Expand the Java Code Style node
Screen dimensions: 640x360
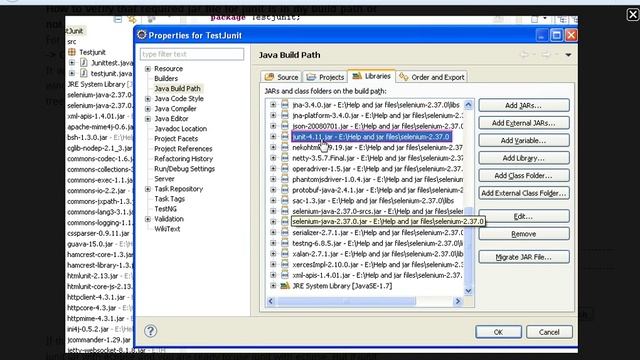click(148, 99)
